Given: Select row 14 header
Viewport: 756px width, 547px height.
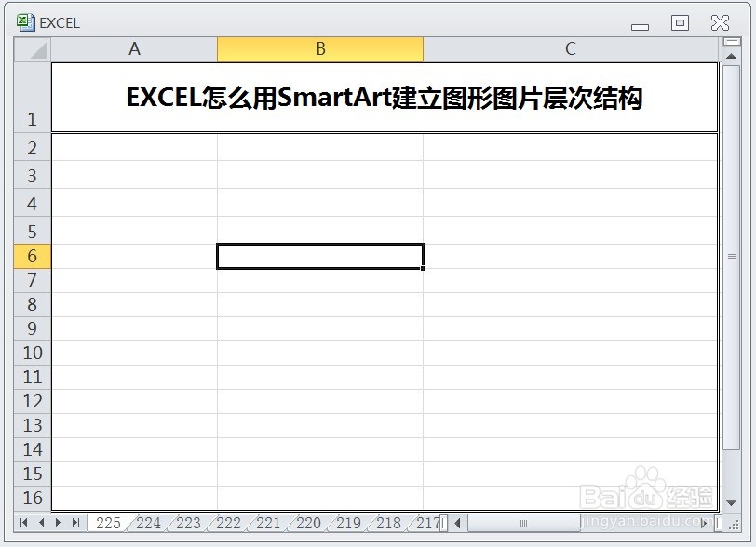Looking at the screenshot, I should tap(33, 449).
